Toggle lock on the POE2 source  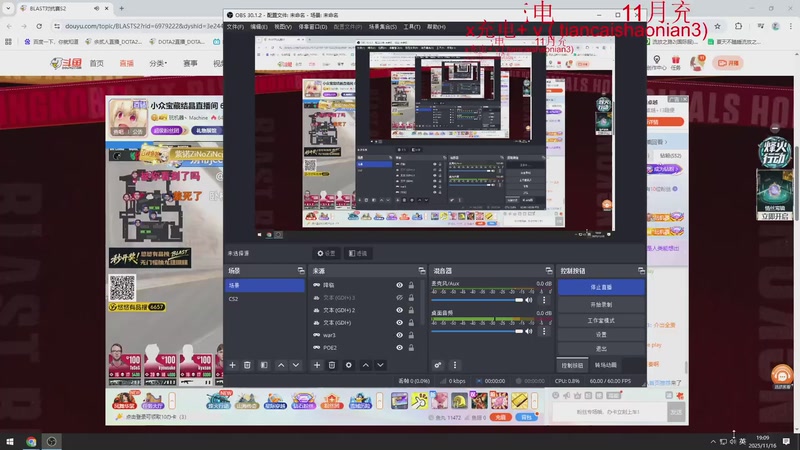click(x=411, y=347)
